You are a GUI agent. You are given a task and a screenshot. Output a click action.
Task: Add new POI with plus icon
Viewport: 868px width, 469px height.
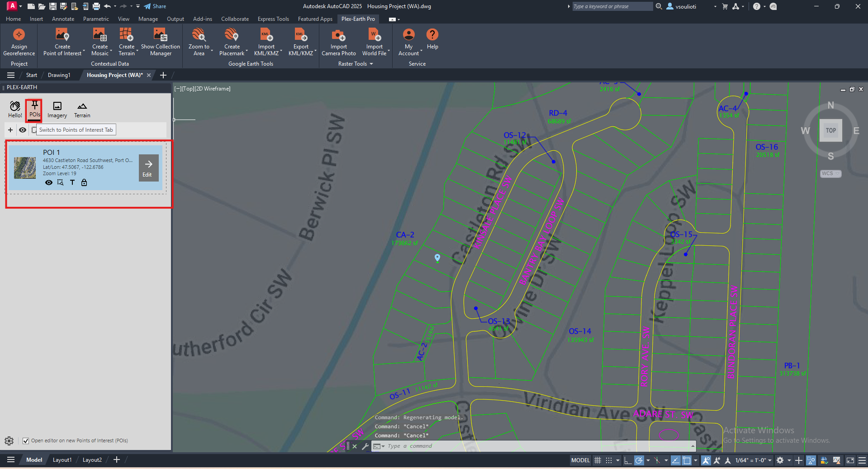click(10, 130)
